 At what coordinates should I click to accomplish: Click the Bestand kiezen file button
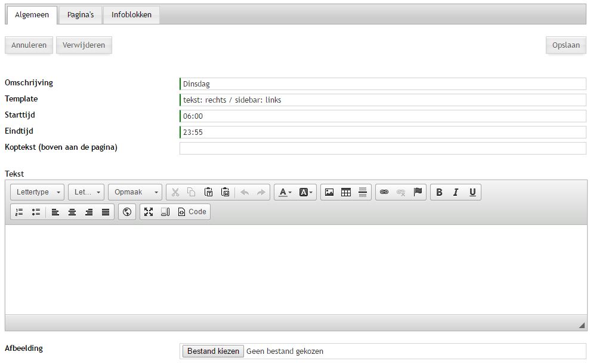pyautogui.click(x=213, y=351)
